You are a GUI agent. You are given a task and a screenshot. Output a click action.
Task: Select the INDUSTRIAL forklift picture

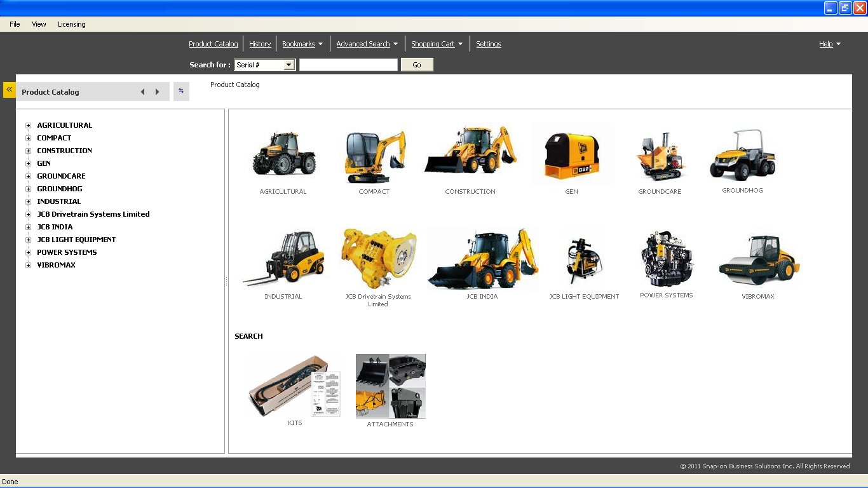click(x=283, y=257)
